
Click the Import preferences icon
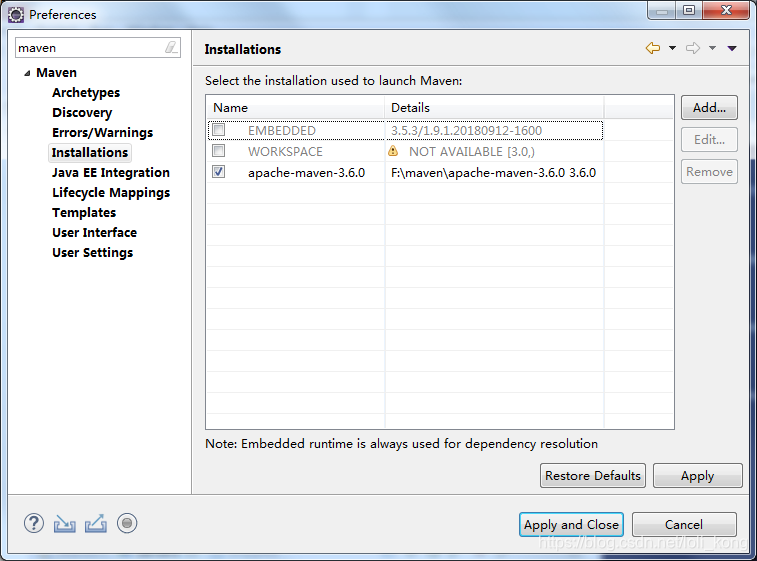click(64, 523)
